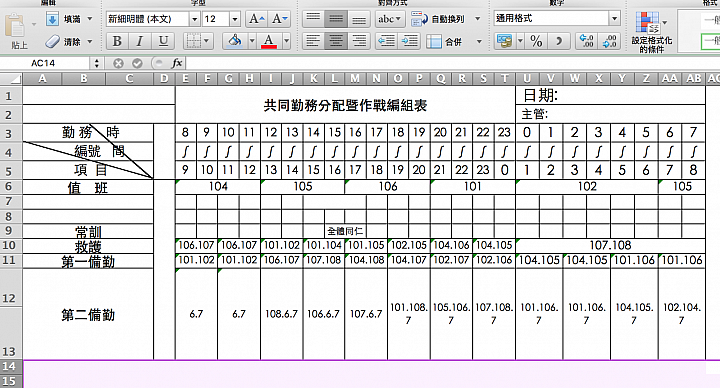This screenshot has height=388, width=720.
Task: Select all cells via corner button
Action: pyautogui.click(x=11, y=79)
